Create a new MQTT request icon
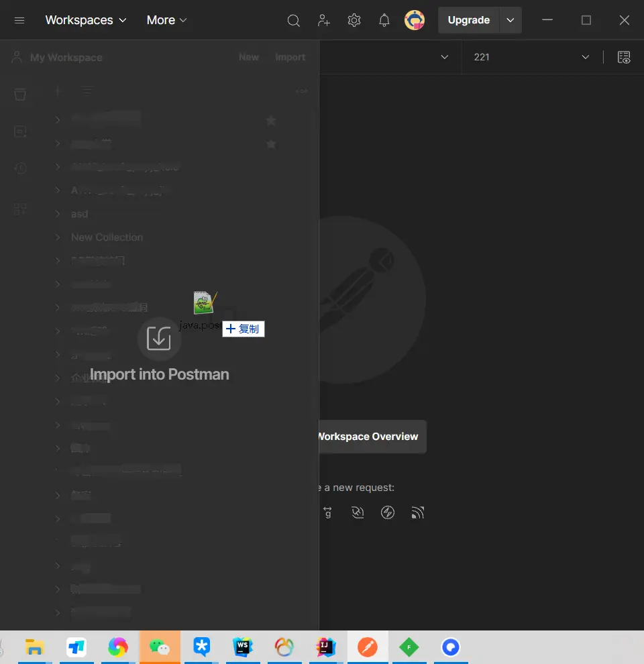The height and width of the screenshot is (664, 644). (417, 513)
